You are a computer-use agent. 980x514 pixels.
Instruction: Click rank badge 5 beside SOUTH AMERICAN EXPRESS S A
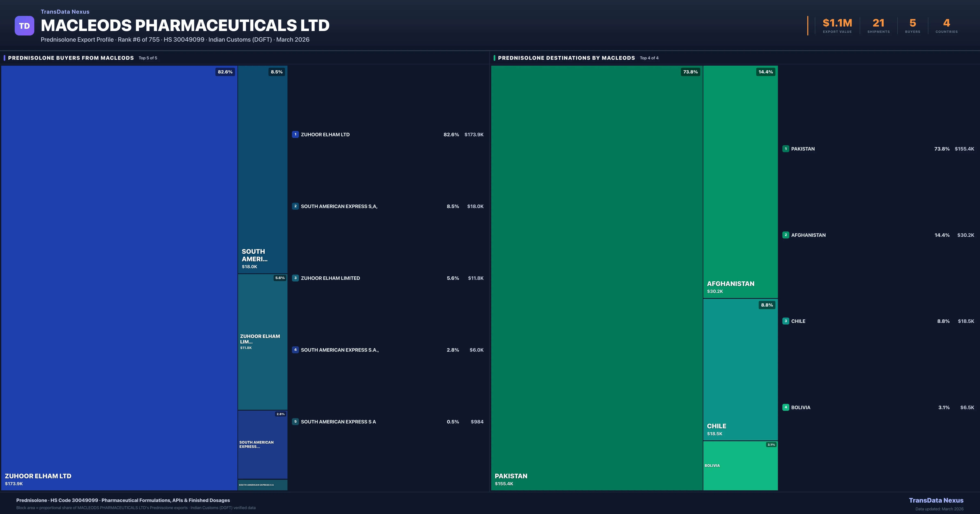pyautogui.click(x=295, y=422)
